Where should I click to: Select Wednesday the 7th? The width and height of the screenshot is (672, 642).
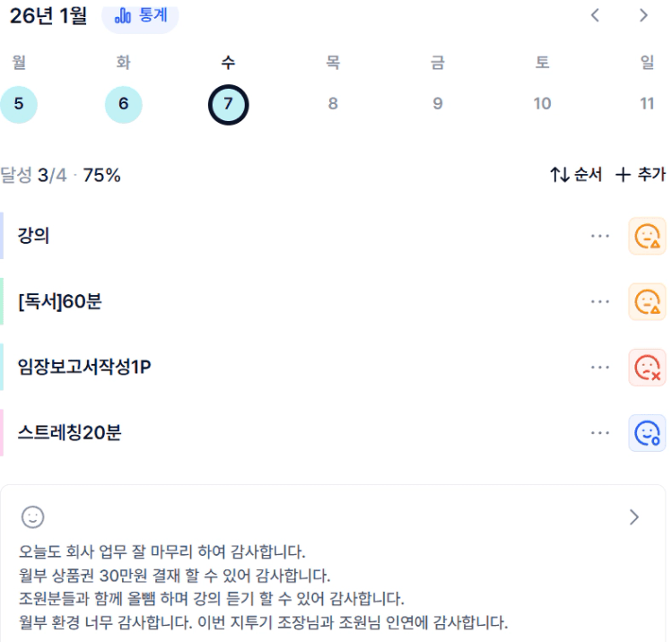click(x=228, y=104)
